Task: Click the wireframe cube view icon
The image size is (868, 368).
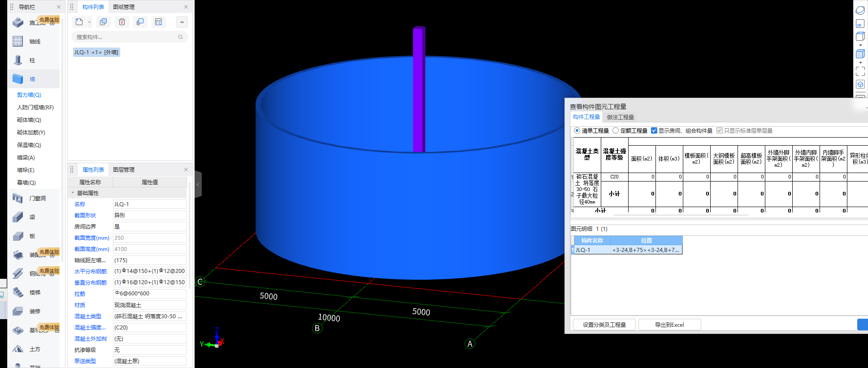Action: pyautogui.click(x=860, y=37)
